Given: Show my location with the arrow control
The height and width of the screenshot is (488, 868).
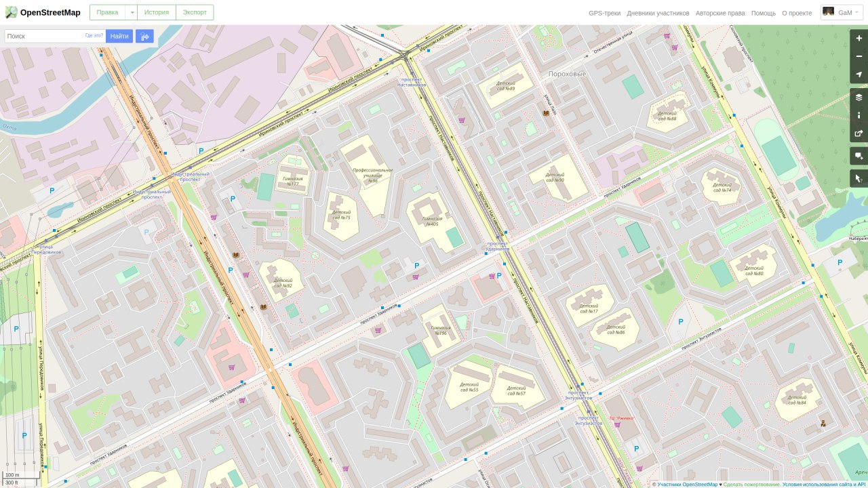Looking at the screenshot, I should tap(859, 75).
